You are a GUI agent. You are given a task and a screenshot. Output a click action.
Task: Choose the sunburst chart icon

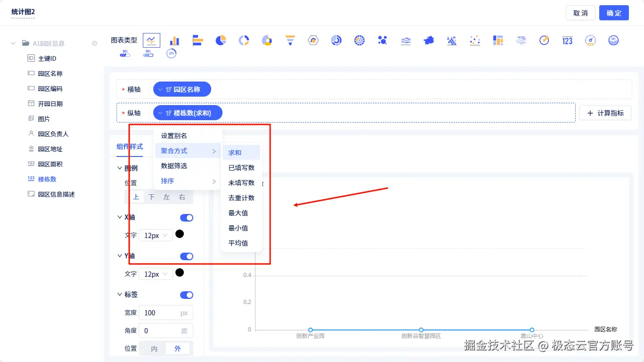[x=359, y=41]
